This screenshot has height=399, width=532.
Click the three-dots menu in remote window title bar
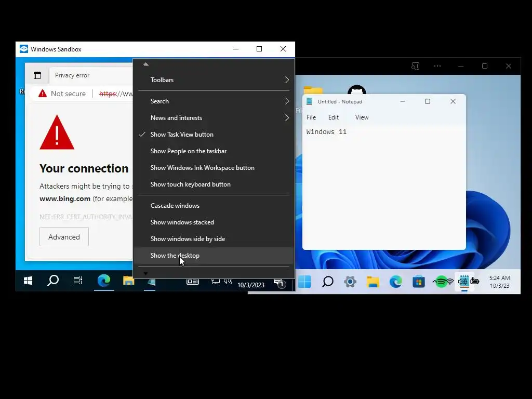coord(437,66)
